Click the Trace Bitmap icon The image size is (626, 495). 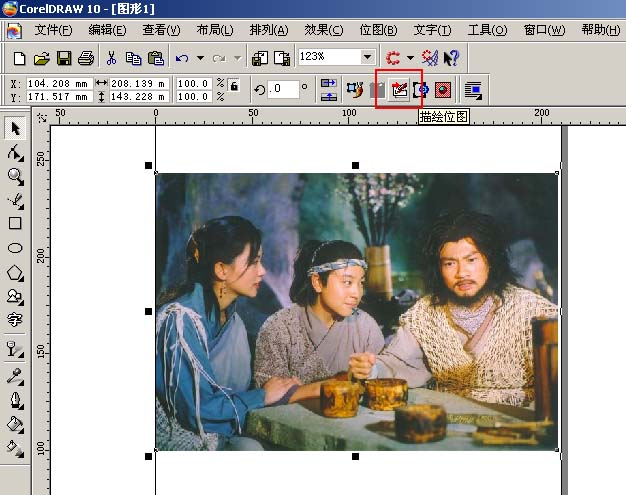coord(399,89)
